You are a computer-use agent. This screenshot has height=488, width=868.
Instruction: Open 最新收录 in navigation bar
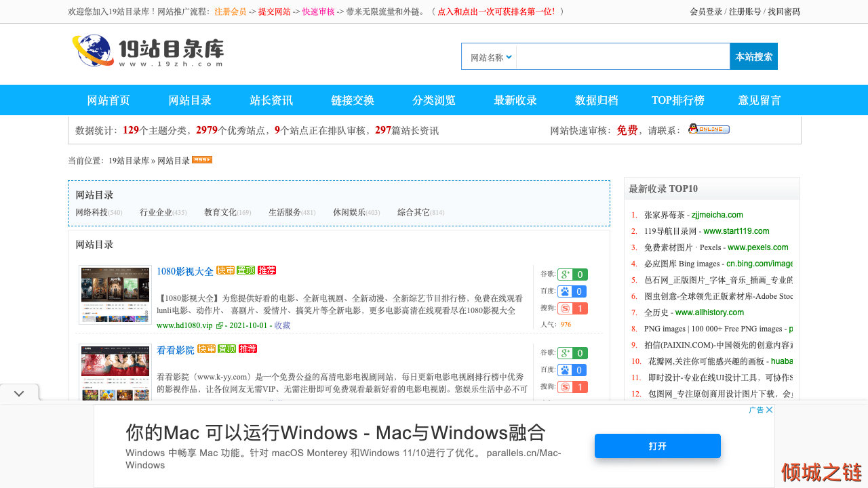click(x=515, y=100)
